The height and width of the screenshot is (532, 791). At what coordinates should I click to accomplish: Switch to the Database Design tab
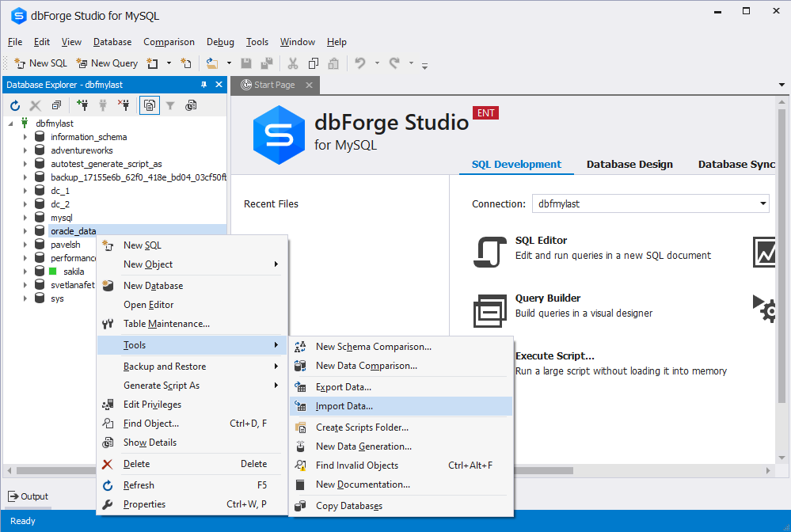pyautogui.click(x=629, y=165)
